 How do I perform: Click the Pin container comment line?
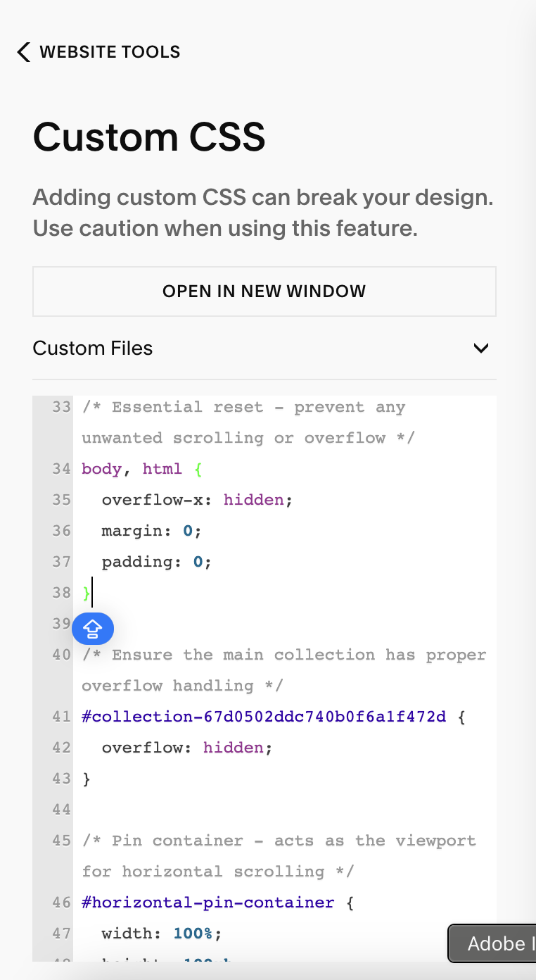(x=279, y=856)
